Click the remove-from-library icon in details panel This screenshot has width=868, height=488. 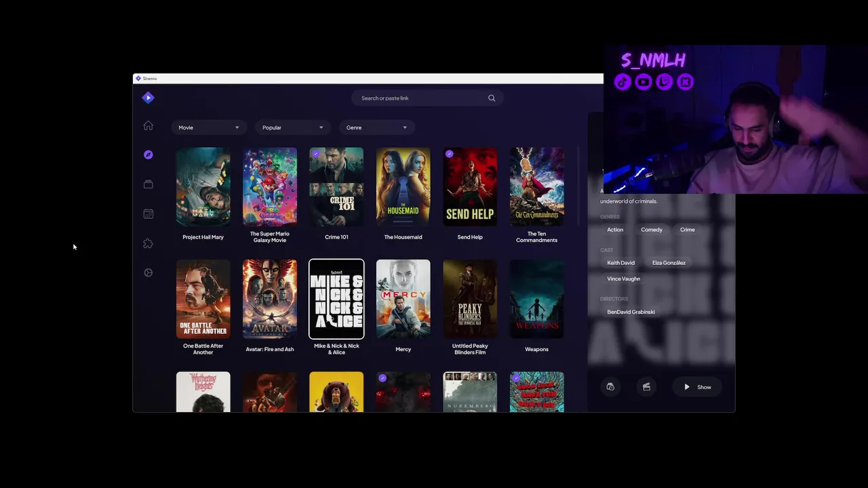pos(610,387)
